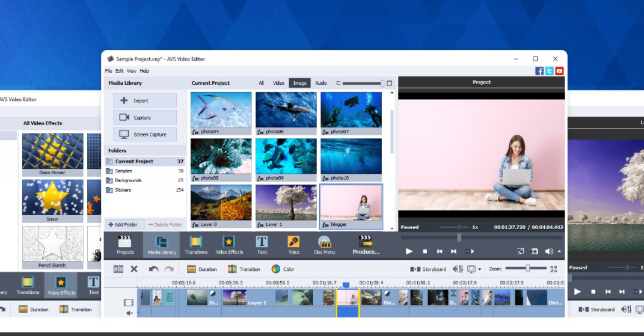This screenshot has height=336, width=644.
Task: Open clip Duration settings in main window
Action: point(201,269)
